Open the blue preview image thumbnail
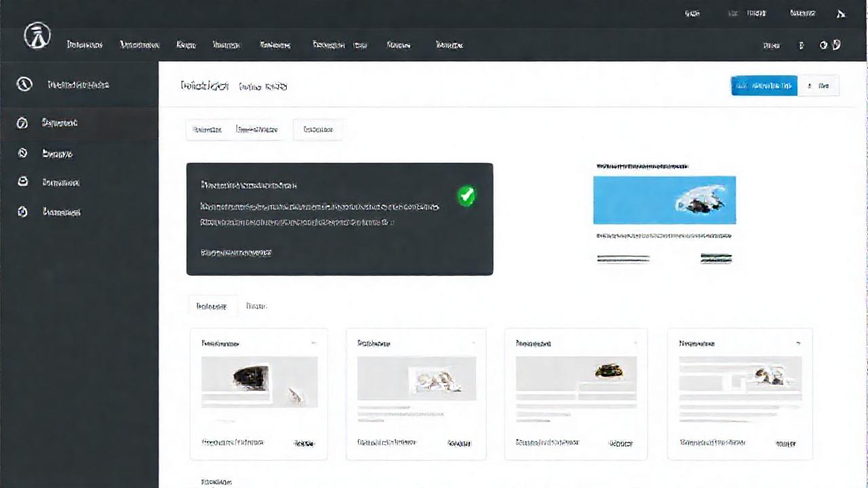The width and height of the screenshot is (868, 488). click(x=665, y=200)
